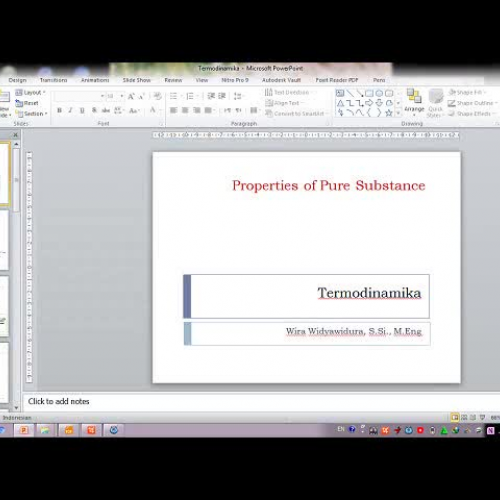Click PowerPoint icon in Windows taskbar

(x=24, y=430)
